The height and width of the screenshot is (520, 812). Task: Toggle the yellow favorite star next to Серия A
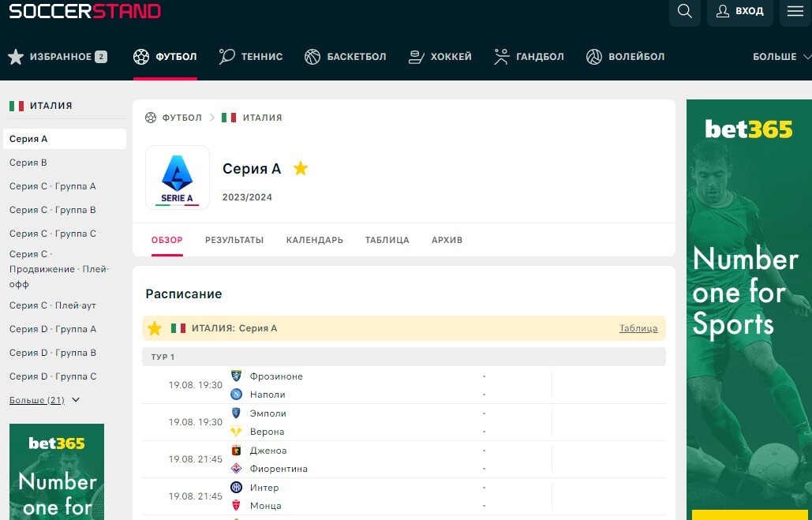tap(301, 168)
